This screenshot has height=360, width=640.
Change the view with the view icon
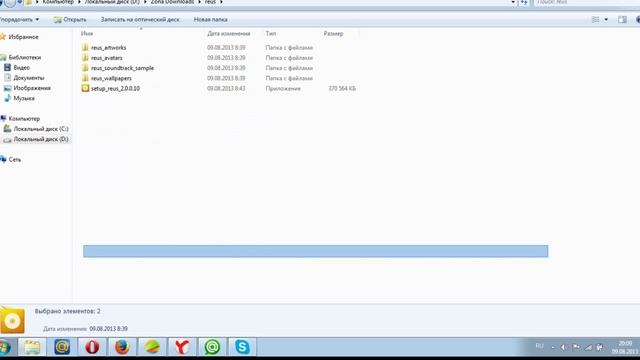pyautogui.click(x=596, y=20)
